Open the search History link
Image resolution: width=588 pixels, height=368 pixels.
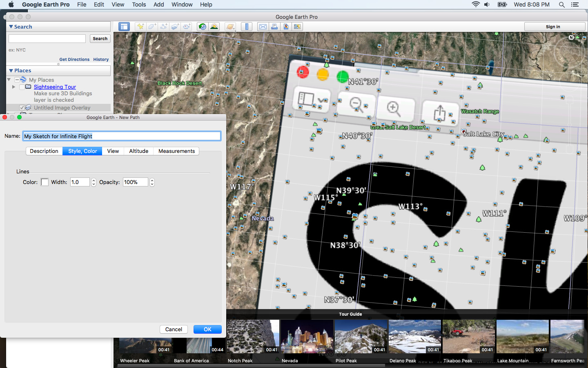101,59
